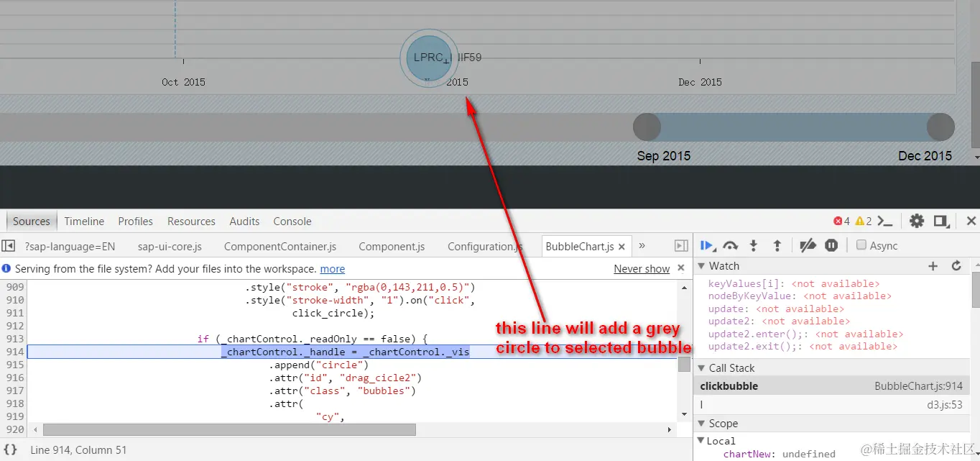The width and height of the screenshot is (980, 461).
Task: Open the Console panel
Action: pyautogui.click(x=292, y=221)
